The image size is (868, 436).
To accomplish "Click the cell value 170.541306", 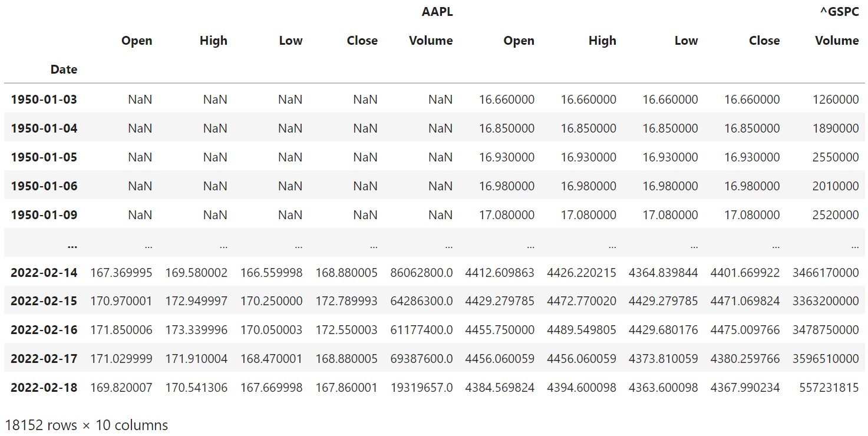I will 196,388.
